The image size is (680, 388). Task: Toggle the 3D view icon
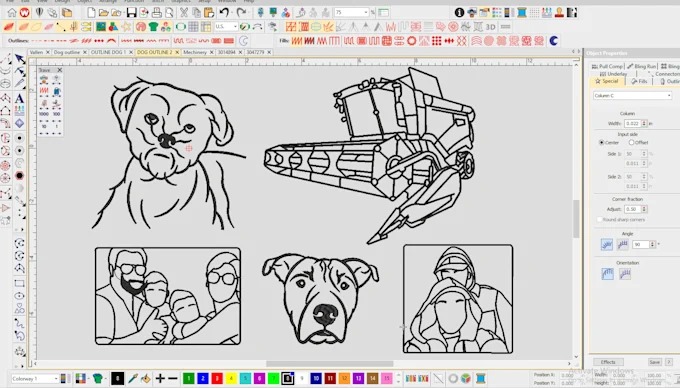point(490,27)
